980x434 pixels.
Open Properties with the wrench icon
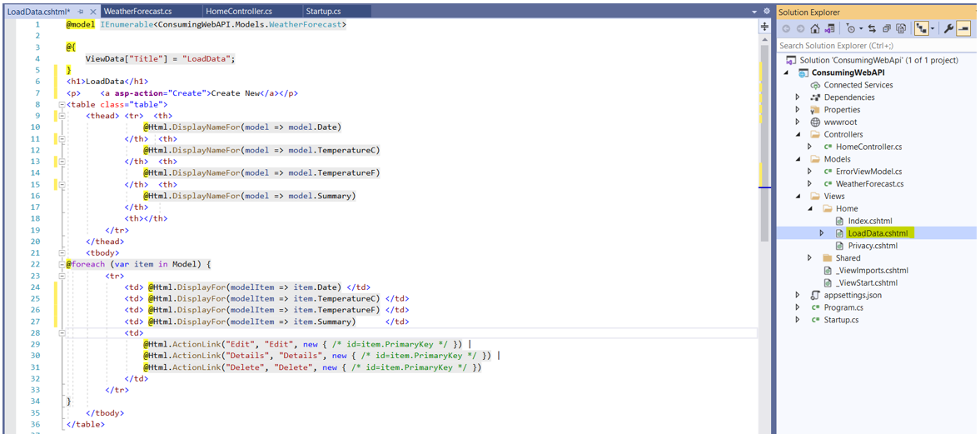coord(948,29)
